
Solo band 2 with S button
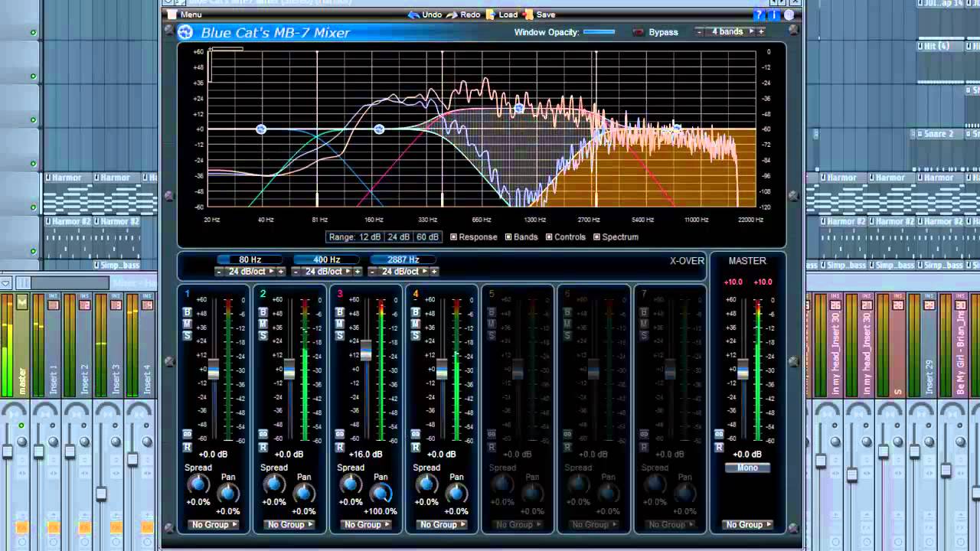point(263,335)
